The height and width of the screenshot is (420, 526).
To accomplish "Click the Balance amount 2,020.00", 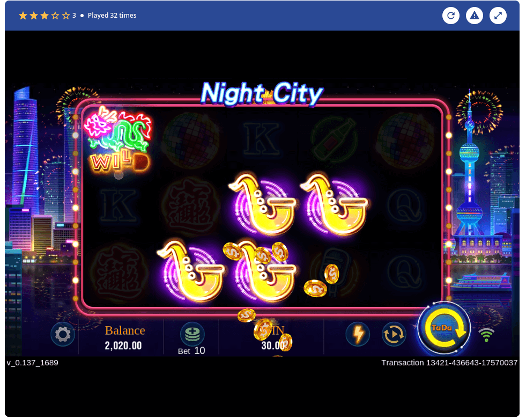I will pyautogui.click(x=123, y=345).
